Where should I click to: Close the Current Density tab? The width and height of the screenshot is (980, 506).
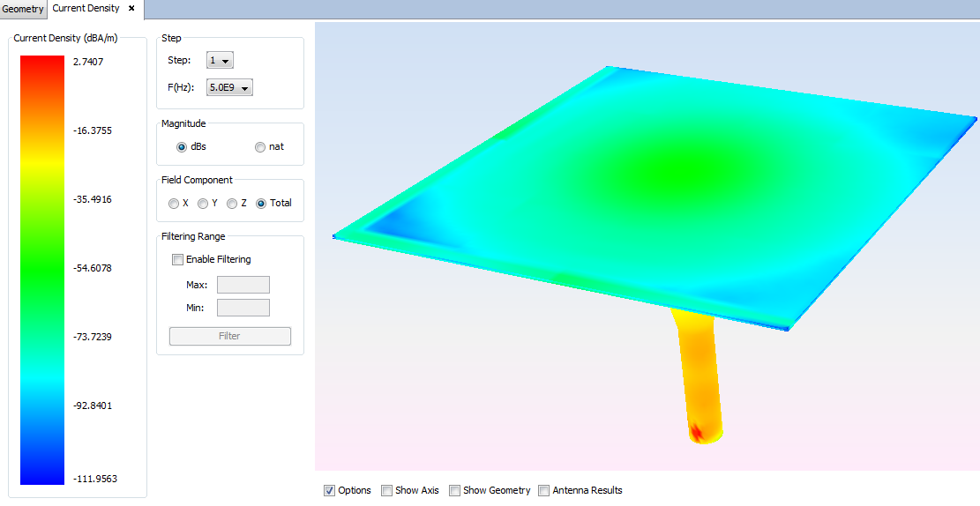131,9
